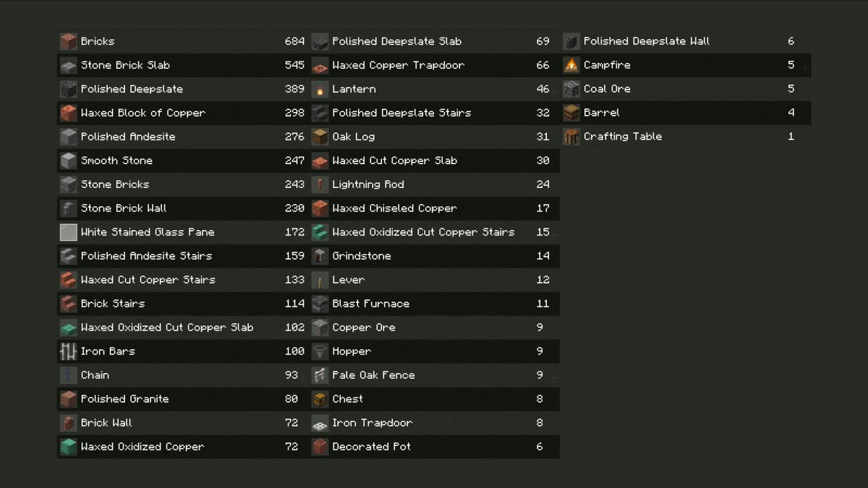This screenshot has height=488, width=868.
Task: Select the Waxed Block of Copper label
Action: click(x=143, y=113)
